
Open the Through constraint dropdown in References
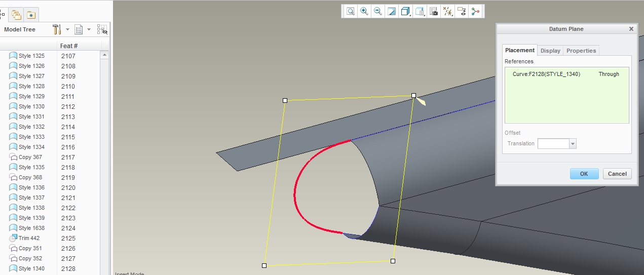click(x=609, y=74)
